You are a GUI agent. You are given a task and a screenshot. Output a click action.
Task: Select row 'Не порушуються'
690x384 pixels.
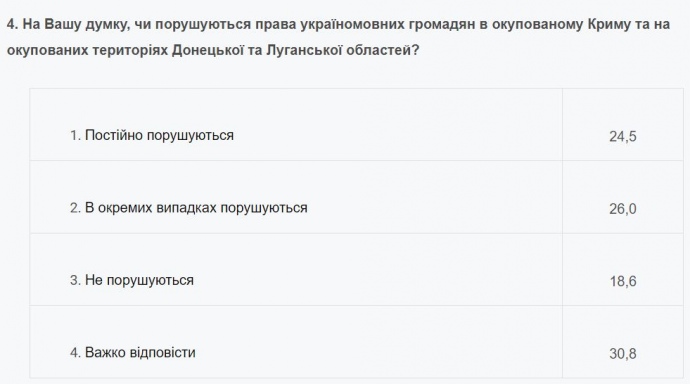pos(356,269)
